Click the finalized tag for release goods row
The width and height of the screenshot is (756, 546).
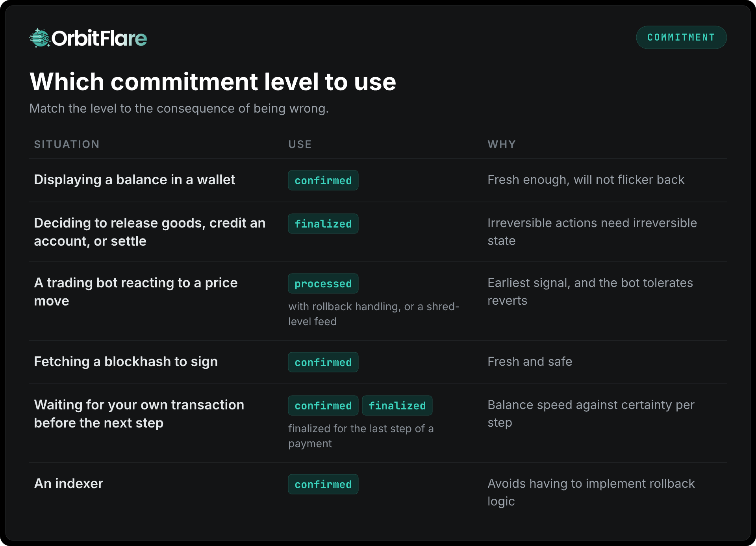[x=323, y=224]
